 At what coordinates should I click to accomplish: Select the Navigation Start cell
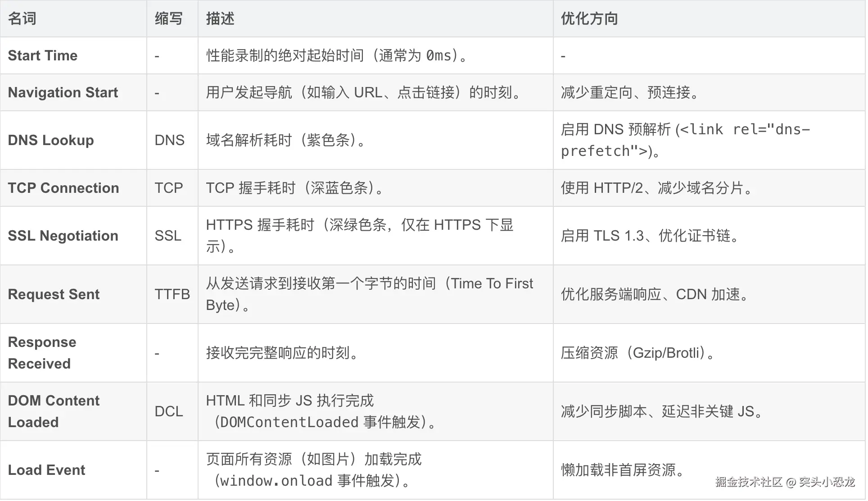63,92
